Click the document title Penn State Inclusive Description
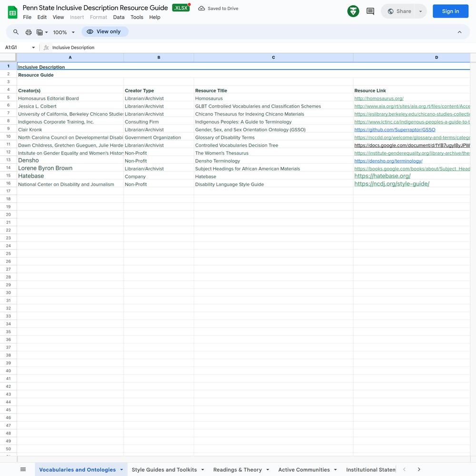The image size is (476, 476). [95, 8]
